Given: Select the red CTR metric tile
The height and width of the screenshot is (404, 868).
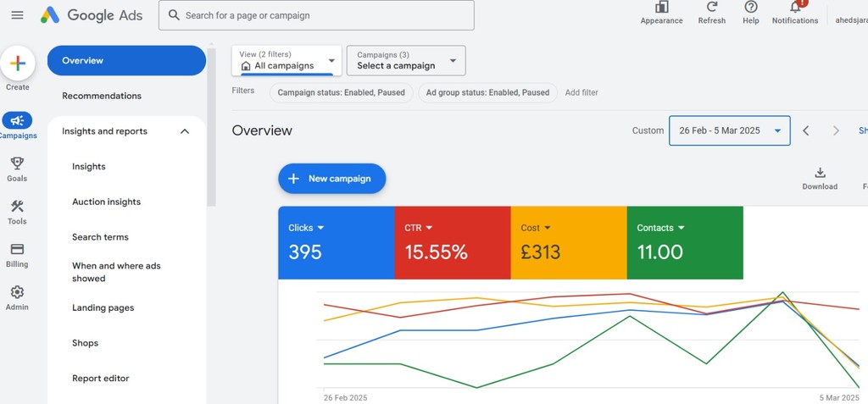Looking at the screenshot, I should point(452,242).
